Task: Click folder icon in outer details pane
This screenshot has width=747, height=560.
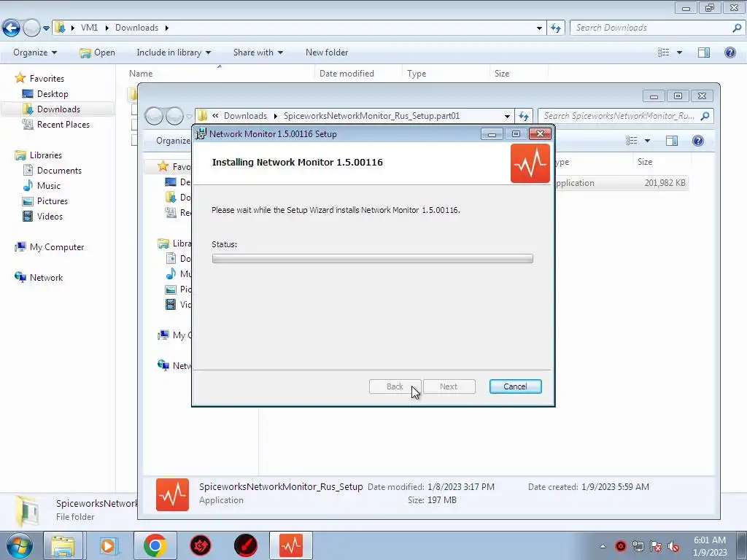Action: tap(27, 510)
